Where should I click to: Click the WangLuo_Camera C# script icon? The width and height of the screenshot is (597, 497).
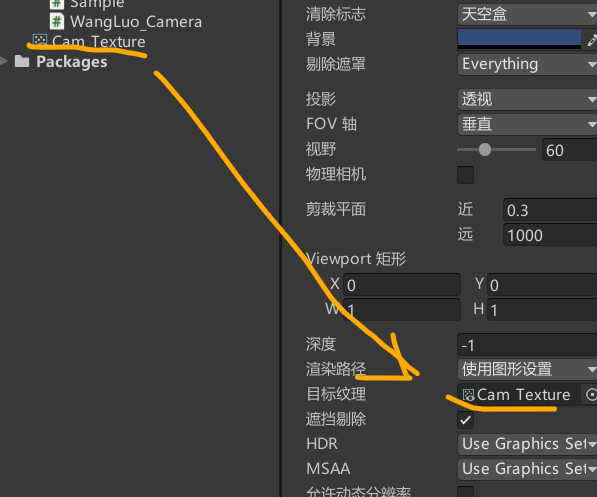pyautogui.click(x=57, y=21)
